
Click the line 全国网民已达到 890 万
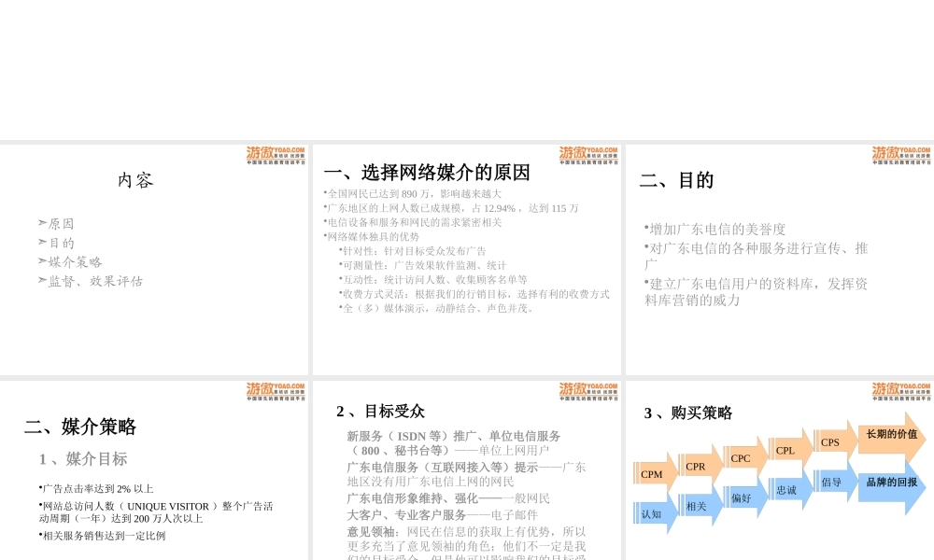412,194
